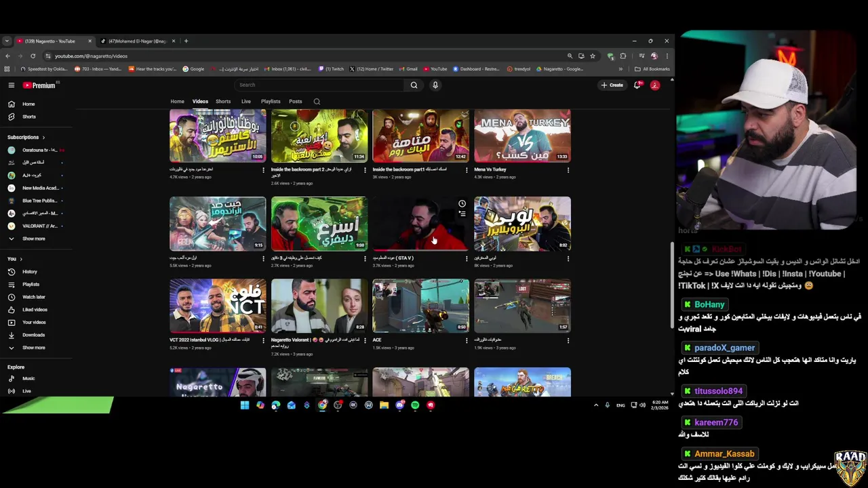Open Chrome three-dot menu
The width and height of the screenshot is (868, 488).
click(x=667, y=56)
